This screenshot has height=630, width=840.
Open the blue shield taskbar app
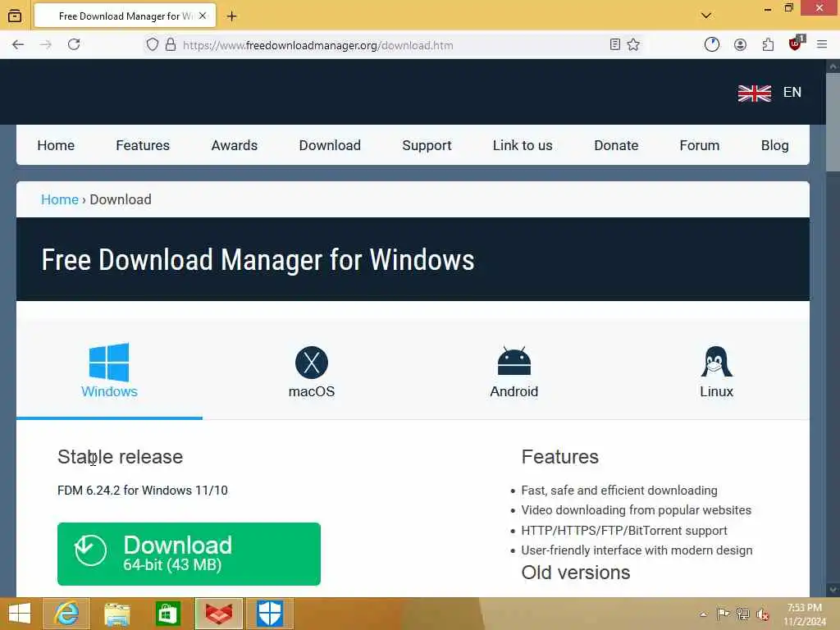click(x=269, y=614)
